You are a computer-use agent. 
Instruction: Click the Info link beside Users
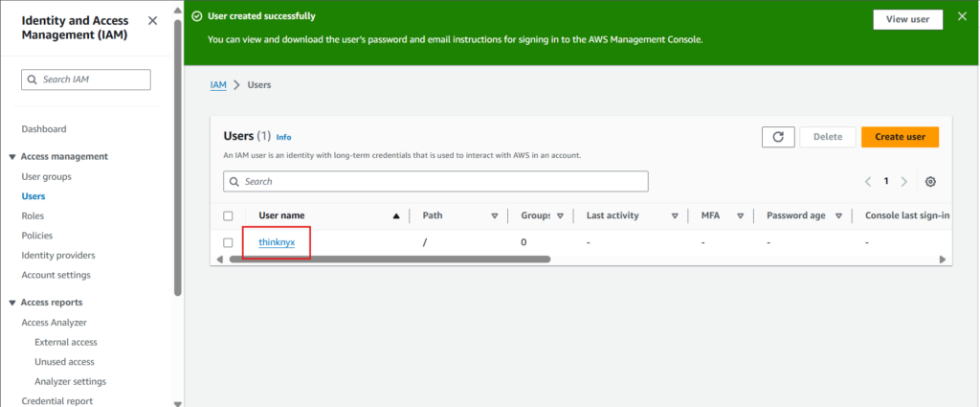pyautogui.click(x=283, y=137)
